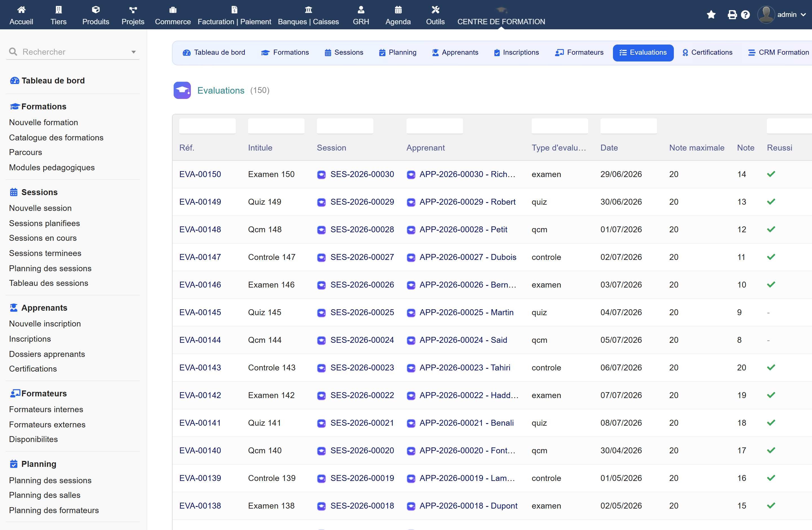Image resolution: width=812 pixels, height=530 pixels.
Task: Open the Outils tools icon menu
Action: coord(435,10)
